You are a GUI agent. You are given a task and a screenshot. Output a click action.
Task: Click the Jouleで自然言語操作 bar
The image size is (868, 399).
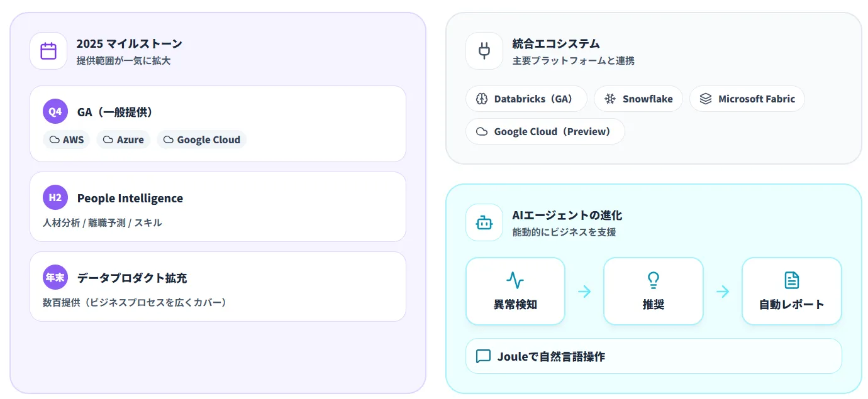coord(653,356)
